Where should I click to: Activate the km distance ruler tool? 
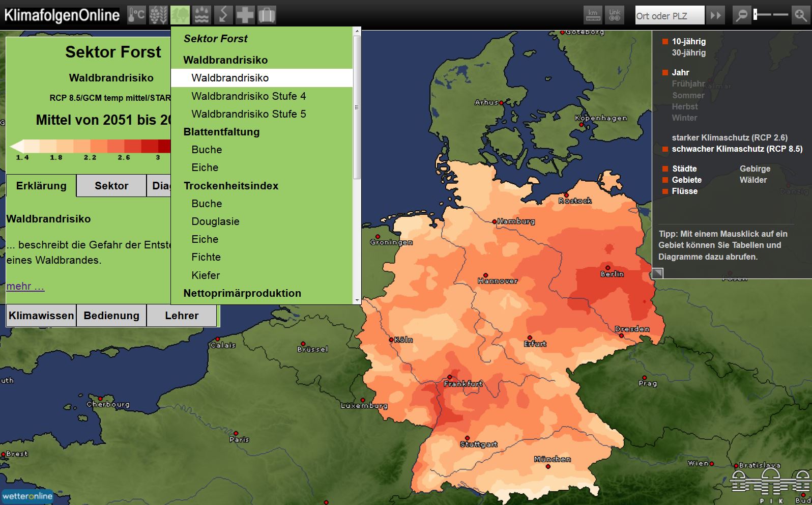593,15
